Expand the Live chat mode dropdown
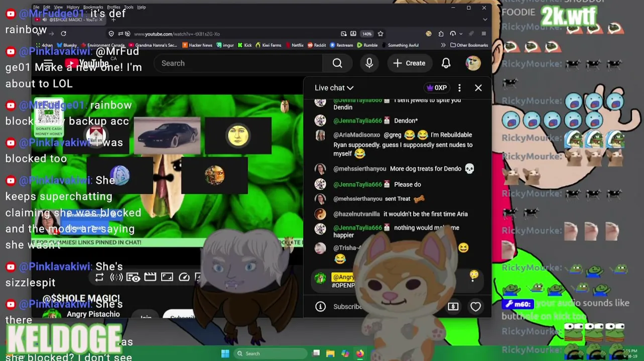This screenshot has height=361, width=644. coord(334,88)
